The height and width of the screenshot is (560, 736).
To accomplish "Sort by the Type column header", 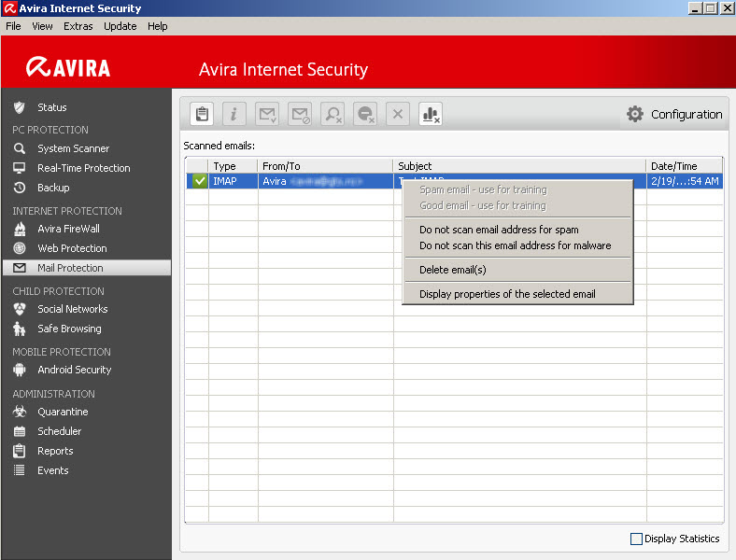I will (234, 166).
